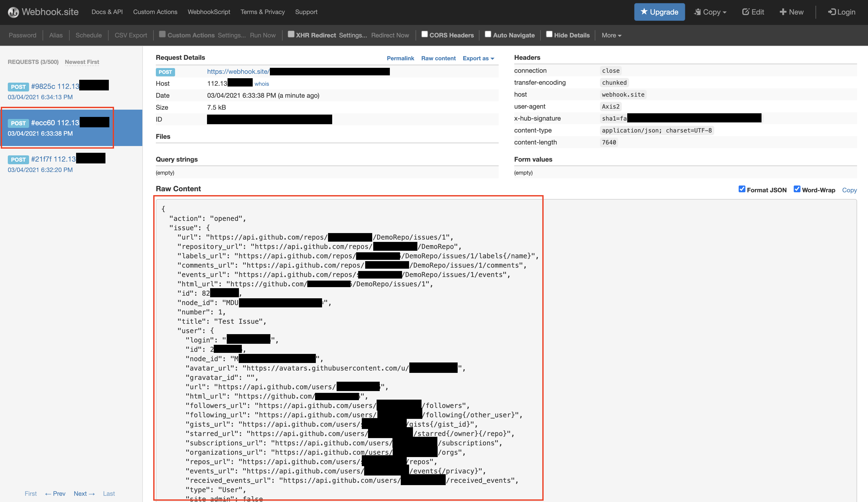Disable the Format JSON checkbox
Viewport: 868px width, 502px height.
[742, 189]
